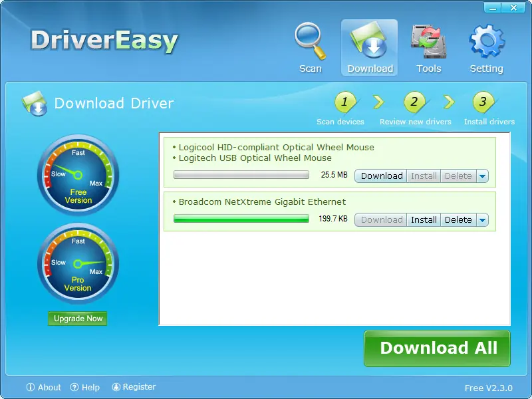The height and width of the screenshot is (399, 532).
Task: Switch to the Setting tab label
Action: point(486,68)
